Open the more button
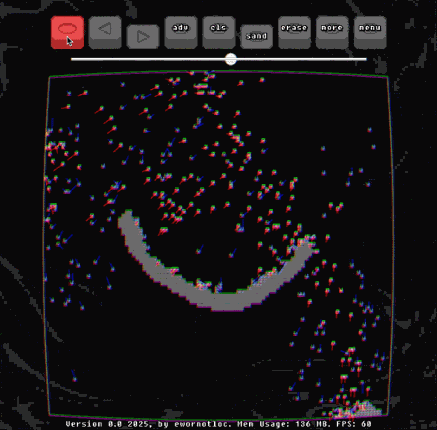437x430 pixels. coord(332,32)
